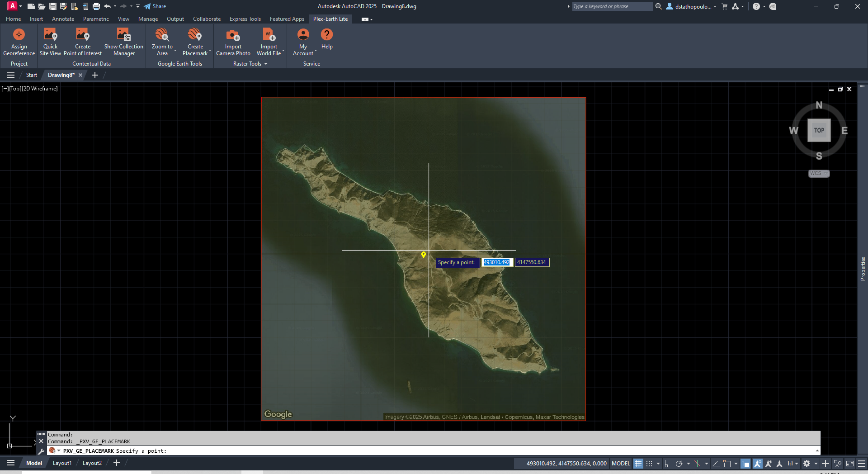Open Show Collection Manager
This screenshot has width=868, height=474.
tap(124, 42)
